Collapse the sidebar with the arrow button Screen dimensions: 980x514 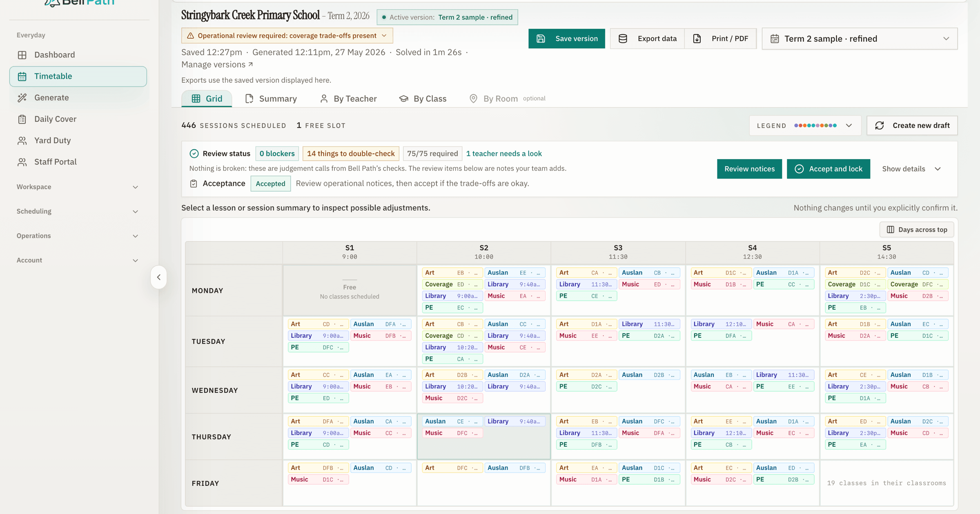pos(158,277)
